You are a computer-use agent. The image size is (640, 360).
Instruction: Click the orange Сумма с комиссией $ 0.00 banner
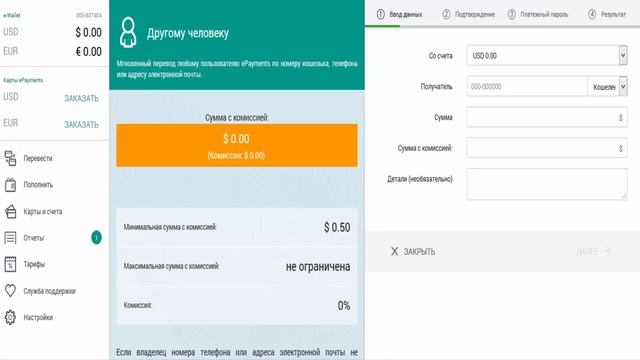pos(237,145)
